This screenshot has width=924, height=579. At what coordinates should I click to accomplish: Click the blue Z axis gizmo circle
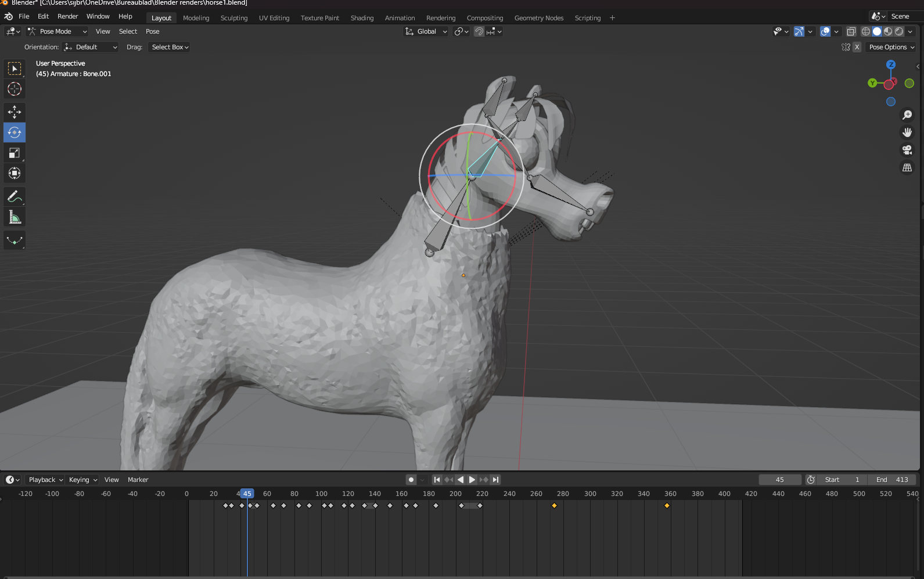891,64
